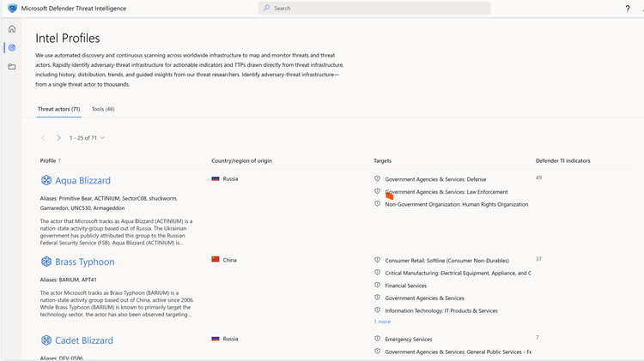Click the help question mark icon

point(628,9)
